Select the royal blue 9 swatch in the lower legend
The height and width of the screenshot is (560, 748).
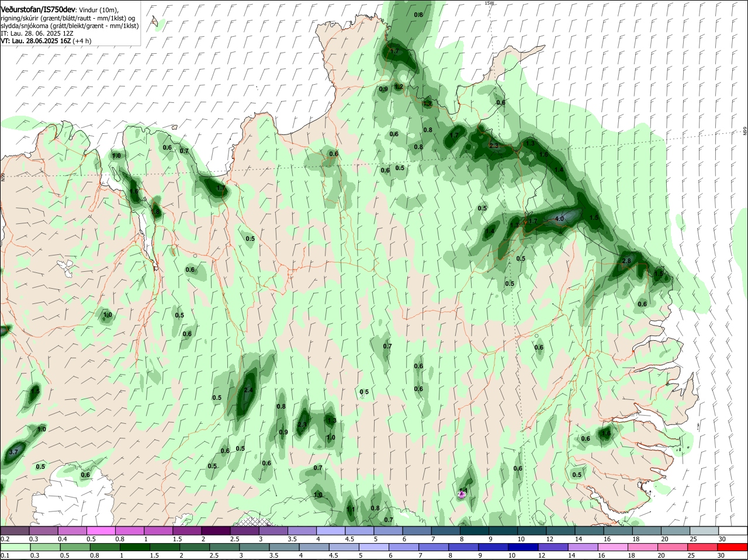(493, 547)
